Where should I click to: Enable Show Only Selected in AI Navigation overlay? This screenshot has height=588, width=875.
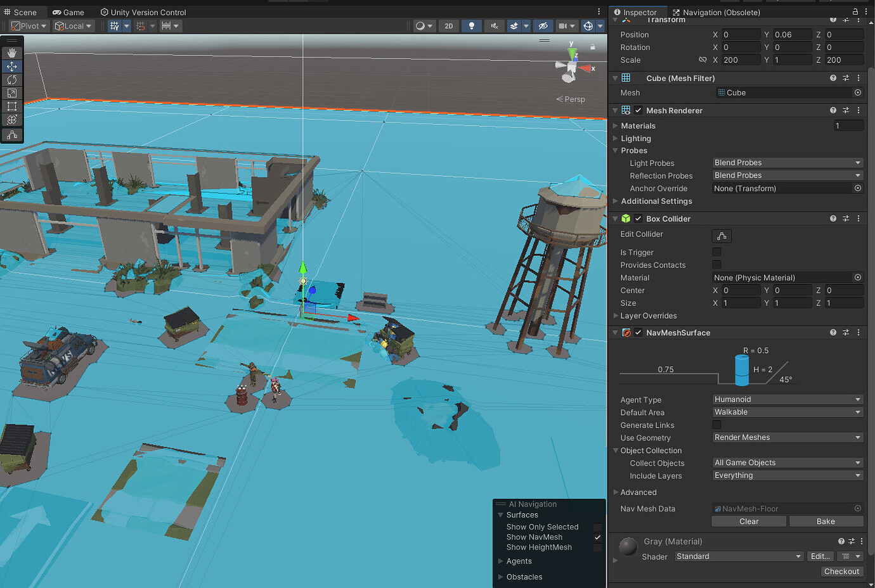(x=597, y=527)
